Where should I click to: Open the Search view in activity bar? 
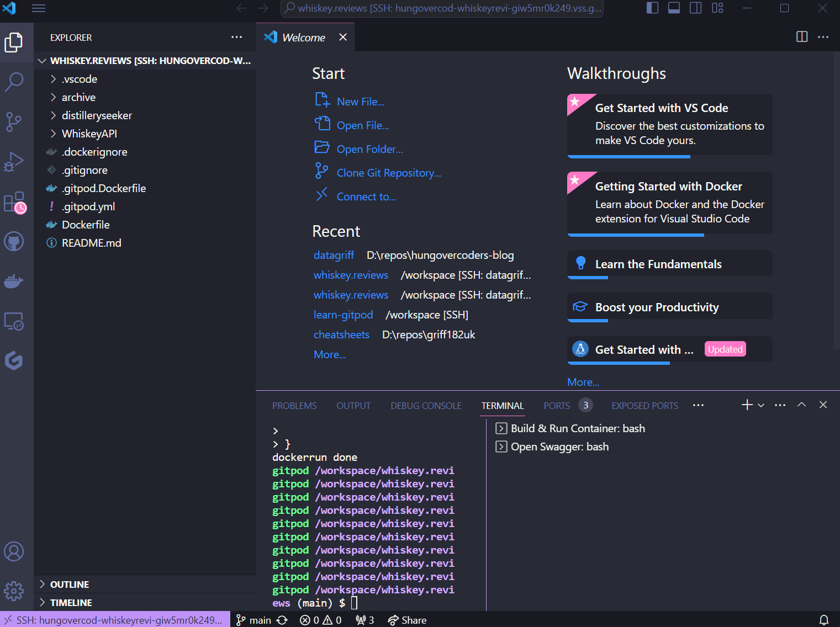[x=14, y=82]
